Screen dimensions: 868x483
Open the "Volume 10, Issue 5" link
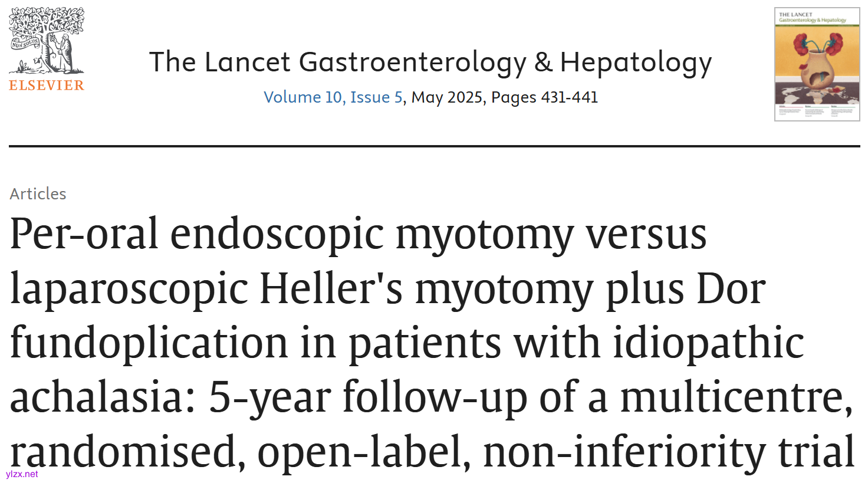(333, 97)
